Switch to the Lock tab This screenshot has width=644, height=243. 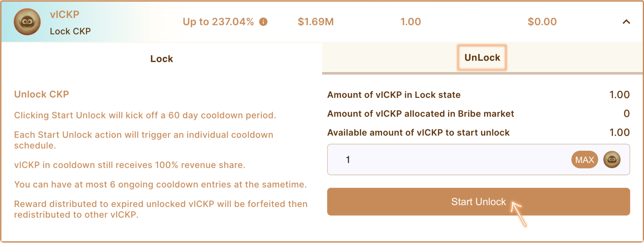[161, 59]
